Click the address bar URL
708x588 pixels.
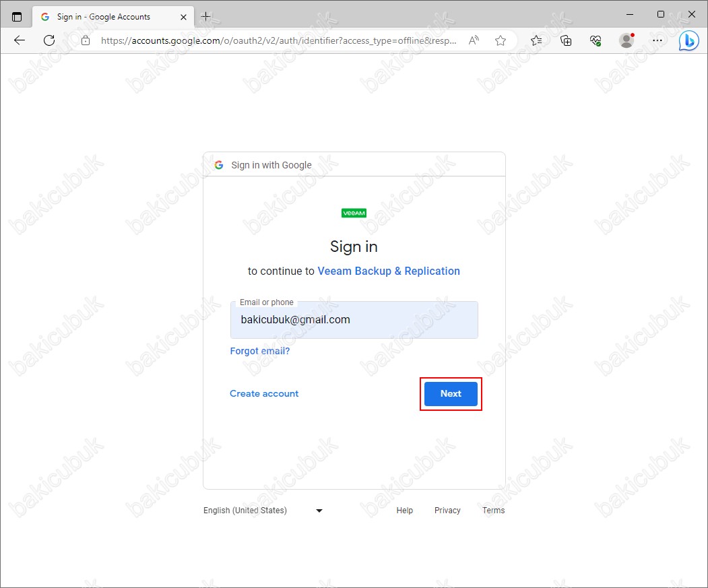coord(279,40)
